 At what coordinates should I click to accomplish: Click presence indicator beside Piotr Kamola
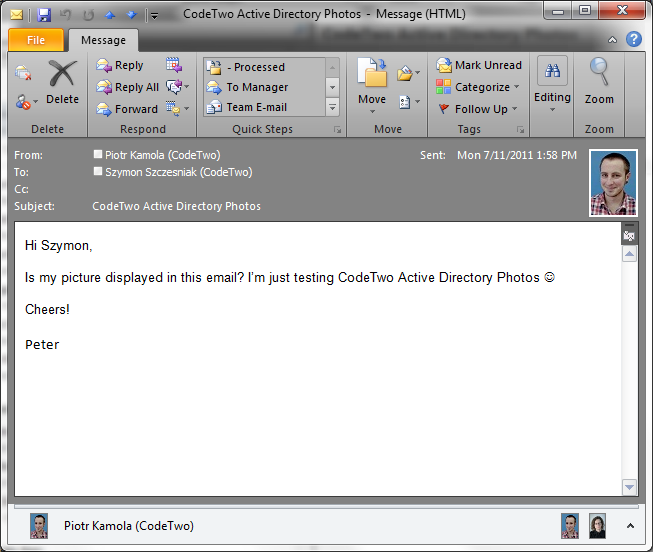point(98,154)
